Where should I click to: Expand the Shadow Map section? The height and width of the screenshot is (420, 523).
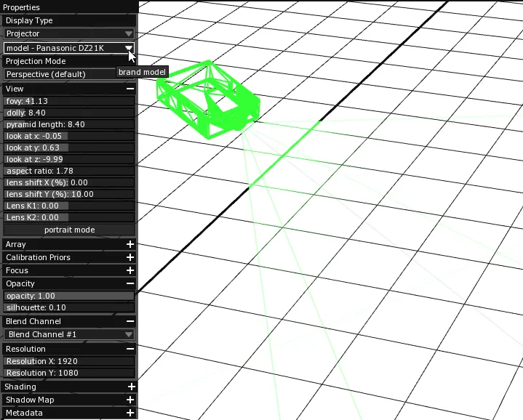[130, 400]
